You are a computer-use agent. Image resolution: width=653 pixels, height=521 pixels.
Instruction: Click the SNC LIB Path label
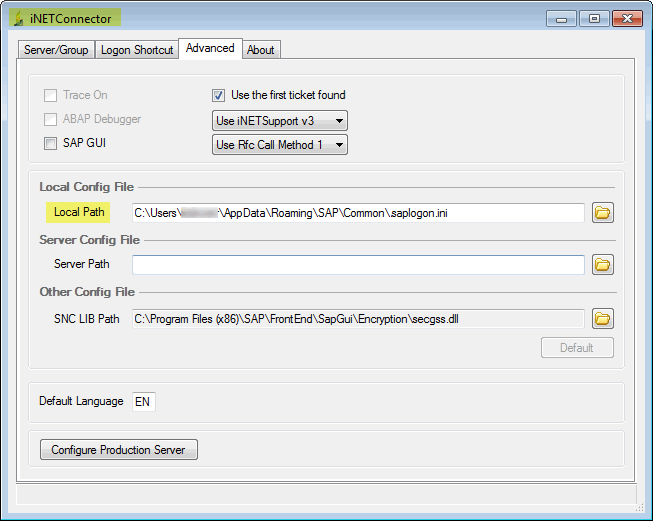87,319
